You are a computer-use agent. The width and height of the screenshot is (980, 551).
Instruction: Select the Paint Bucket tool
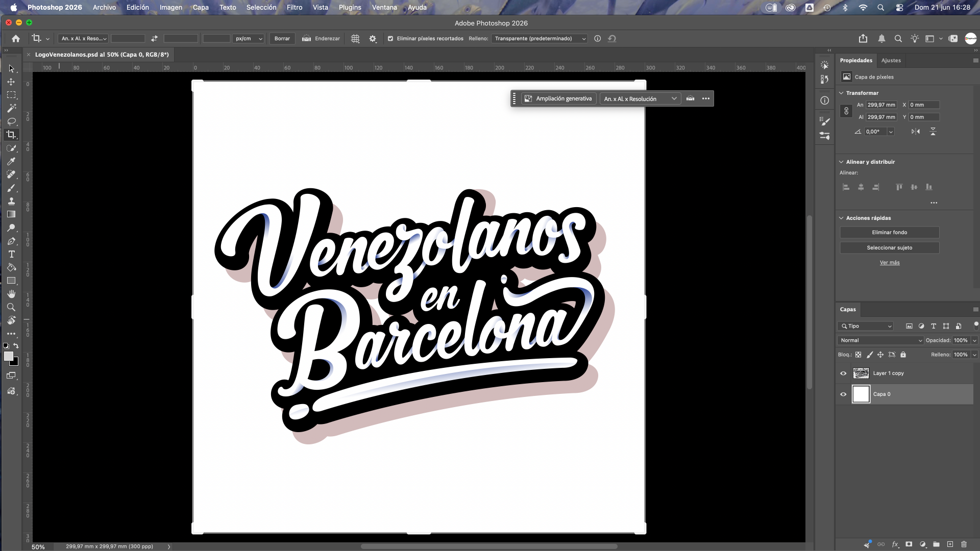pos(11,267)
